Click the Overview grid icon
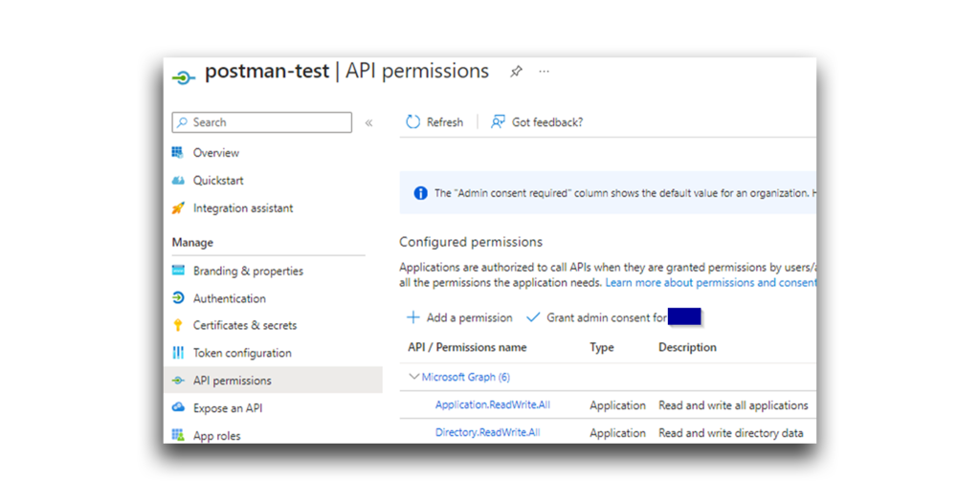Viewport: 980px width, 501px height. coord(178,152)
